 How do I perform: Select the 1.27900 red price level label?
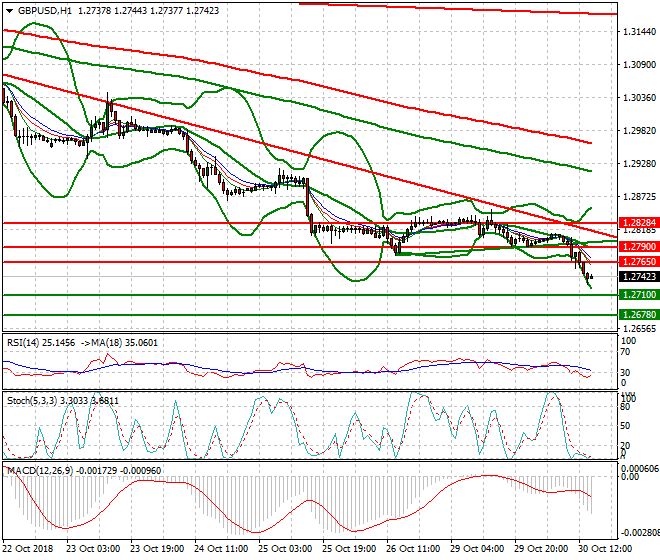(x=639, y=247)
